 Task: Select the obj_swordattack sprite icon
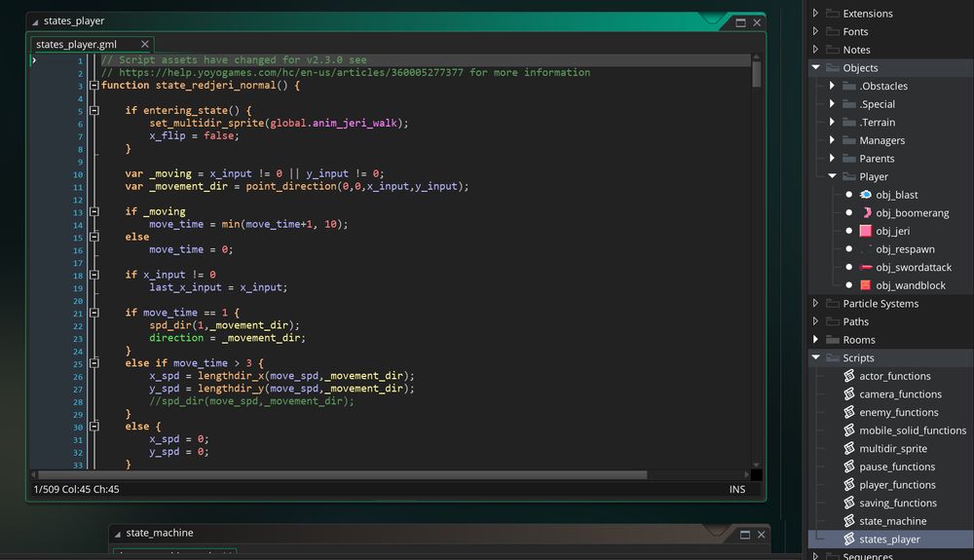(x=865, y=268)
